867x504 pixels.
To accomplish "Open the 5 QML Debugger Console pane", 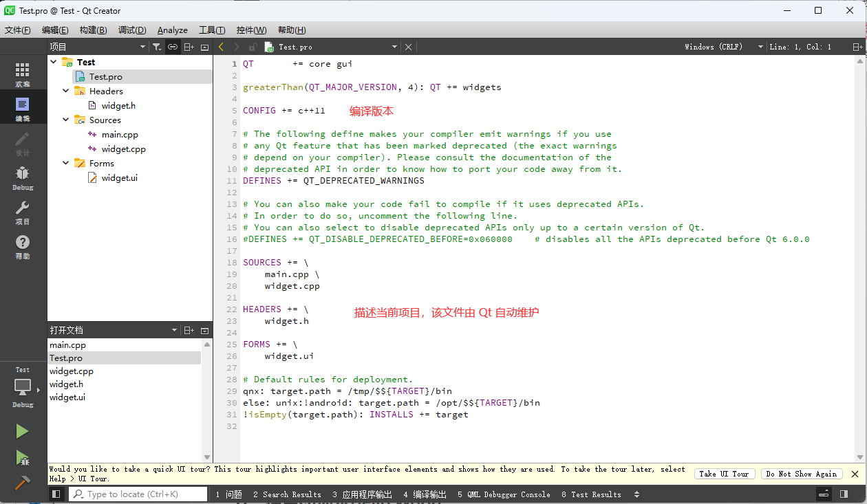I will click(x=504, y=494).
